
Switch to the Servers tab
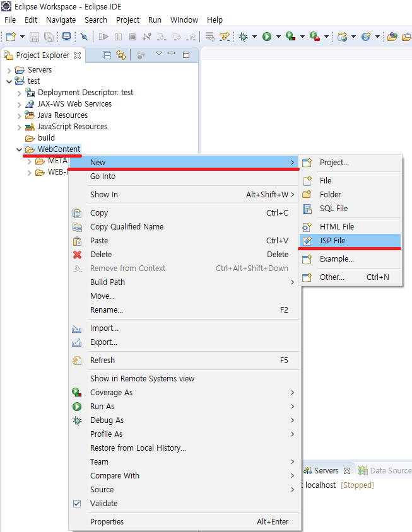point(326,471)
